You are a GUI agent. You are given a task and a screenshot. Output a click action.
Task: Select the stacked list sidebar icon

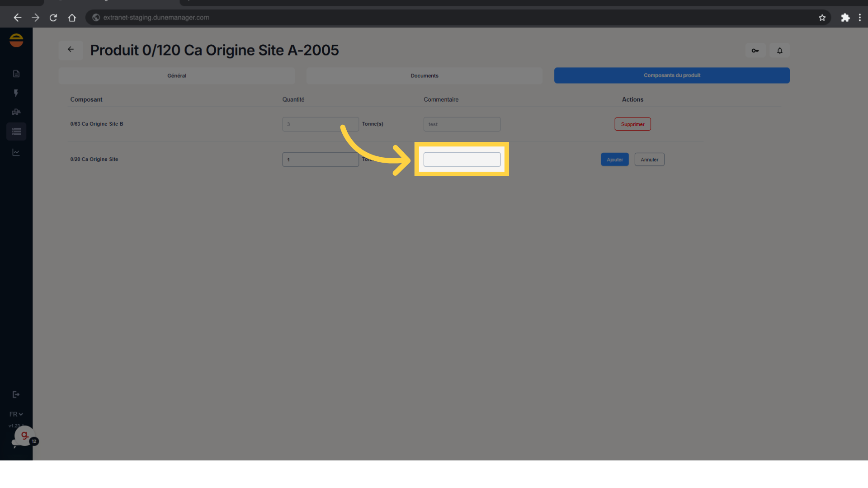[x=16, y=131]
